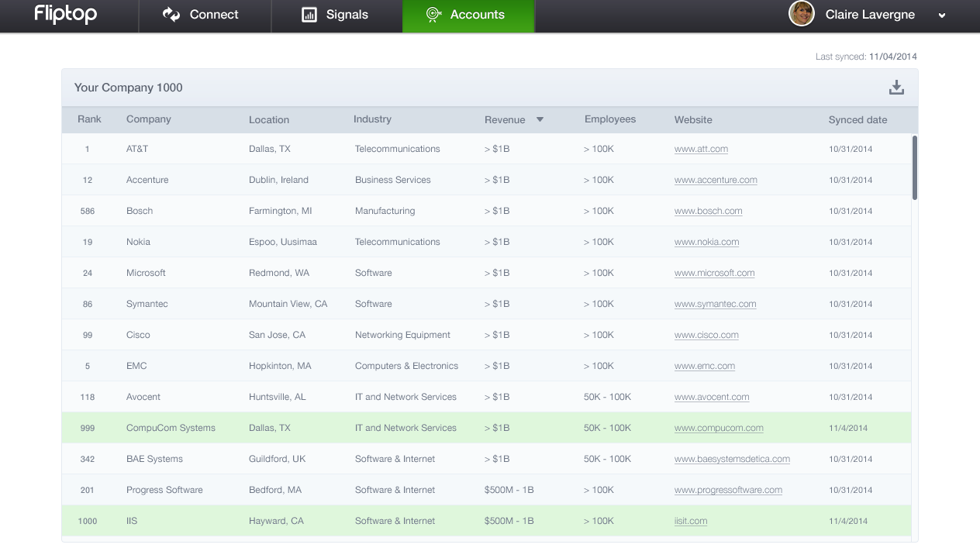Open www.symantec.com link
The image size is (980, 548).
tap(715, 304)
